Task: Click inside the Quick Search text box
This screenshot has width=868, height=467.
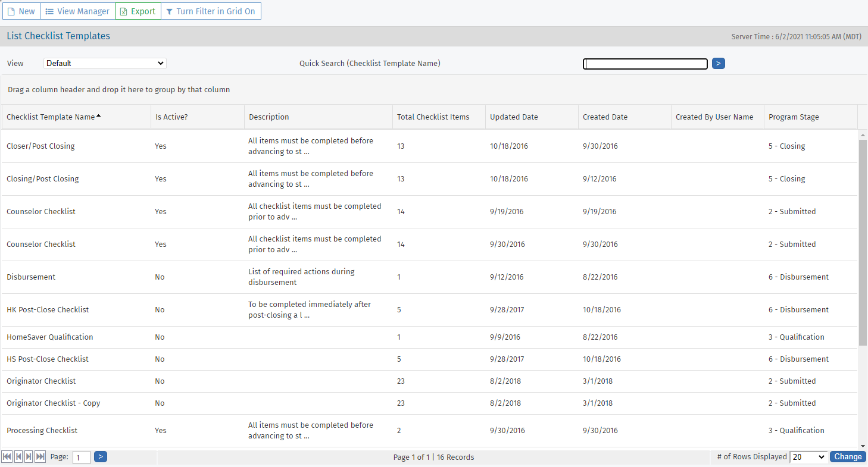Action: pos(645,64)
